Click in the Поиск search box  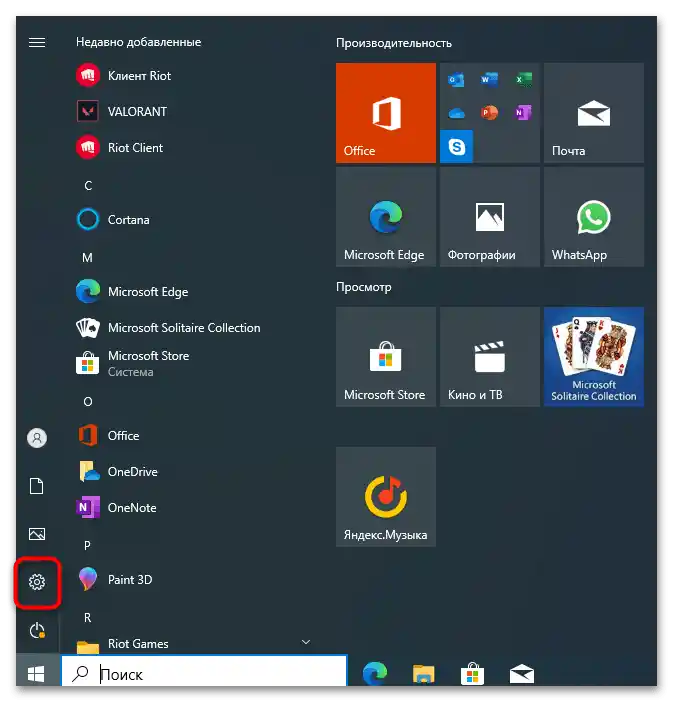(x=204, y=672)
